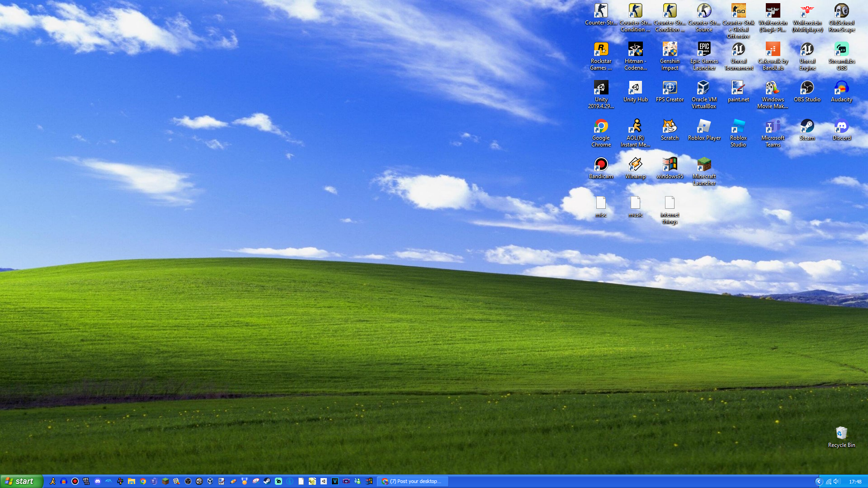Launch FPS Creator desktop shortcut
Screen dimensions: 868x488
(x=670, y=92)
